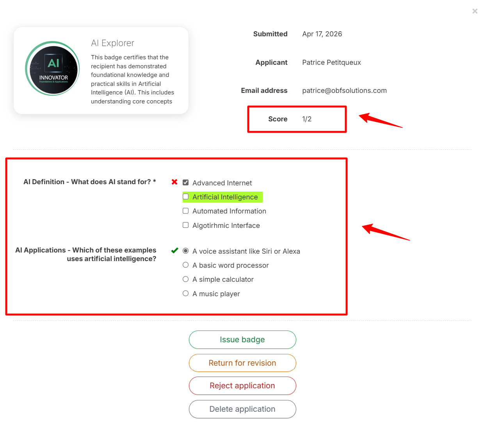Click the AI Explorer badge title

pos(112,43)
